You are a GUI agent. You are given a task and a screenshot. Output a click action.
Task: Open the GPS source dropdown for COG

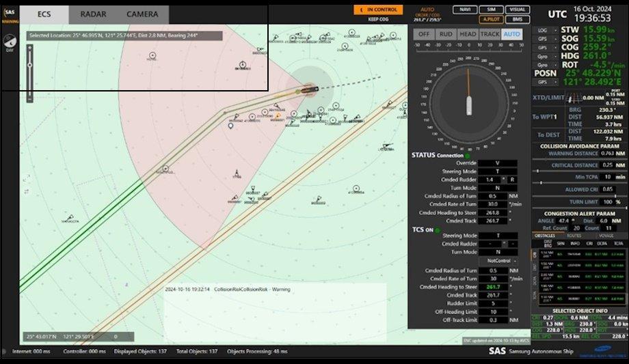pyautogui.click(x=545, y=48)
